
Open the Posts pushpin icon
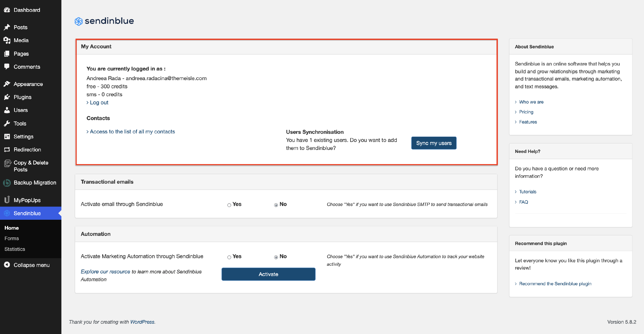7,27
